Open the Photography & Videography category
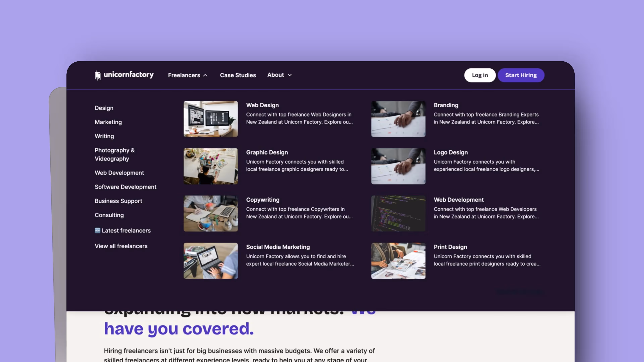This screenshot has height=362, width=644. click(115, 154)
